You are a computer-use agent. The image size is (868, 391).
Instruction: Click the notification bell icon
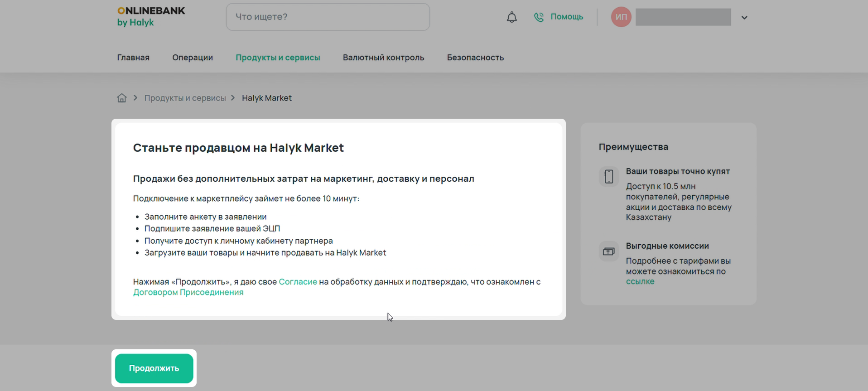(511, 17)
